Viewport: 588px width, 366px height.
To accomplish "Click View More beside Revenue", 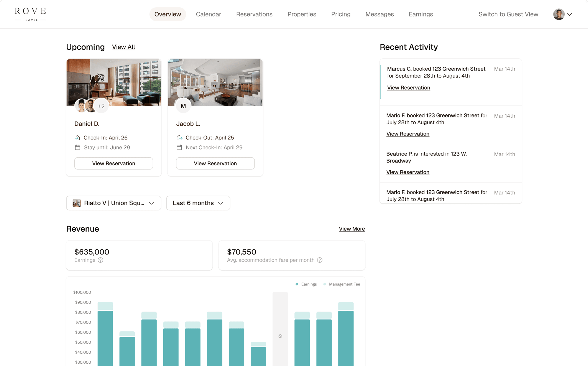I will click(352, 229).
